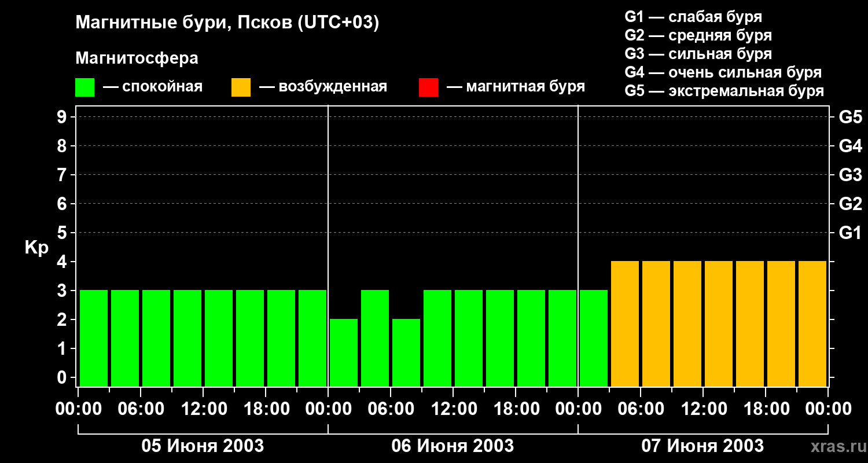Screen dimensions: 868x463
Task: Click the 18:00 tick label for 05 Июня
Action: (x=266, y=409)
